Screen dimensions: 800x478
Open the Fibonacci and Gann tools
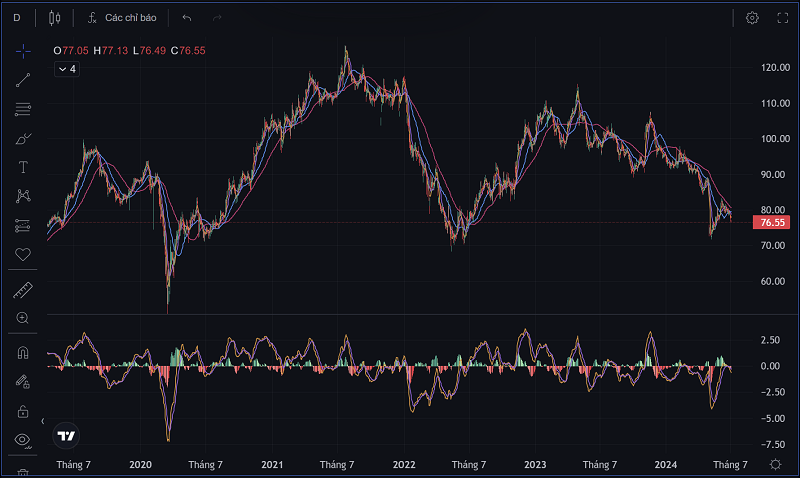tap(22, 109)
